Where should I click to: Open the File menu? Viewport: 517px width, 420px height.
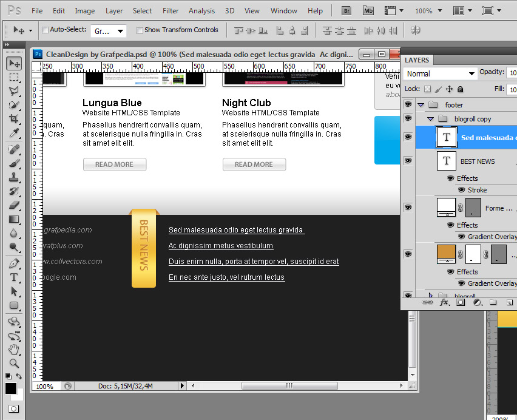37,11
